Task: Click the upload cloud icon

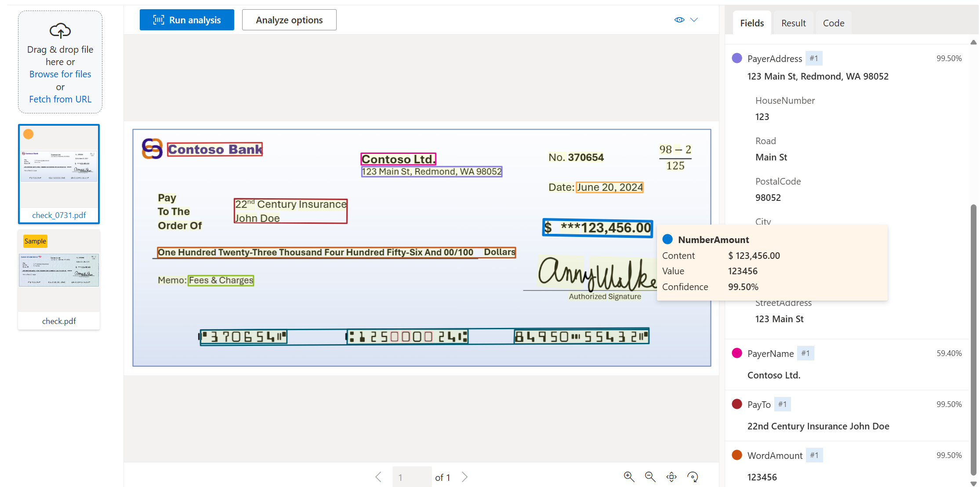Action: coord(60,29)
